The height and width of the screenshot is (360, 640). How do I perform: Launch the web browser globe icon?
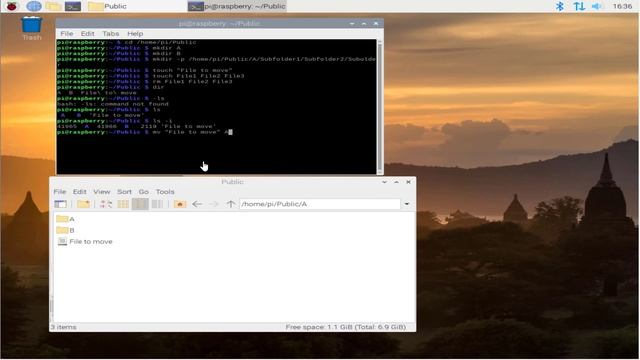34,6
